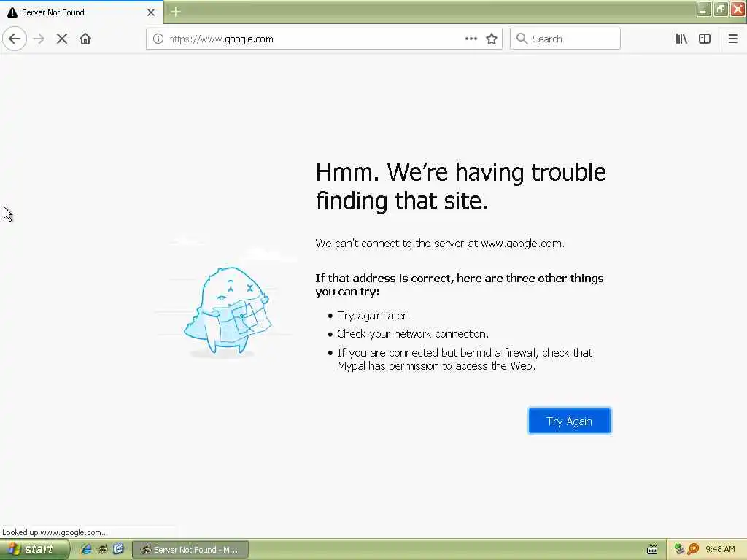Open the home page via house icon
This screenshot has width=747, height=560.
pyautogui.click(x=85, y=39)
